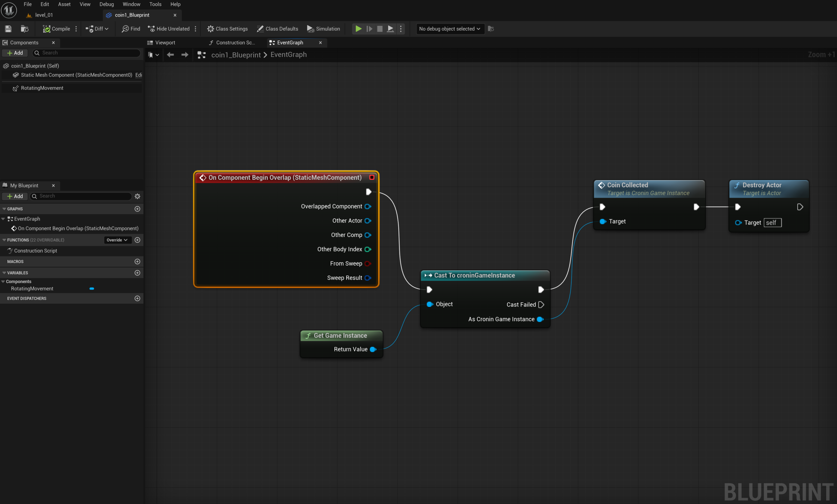The image size is (837, 504).
Task: Add a new event dispatcher
Action: (137, 298)
